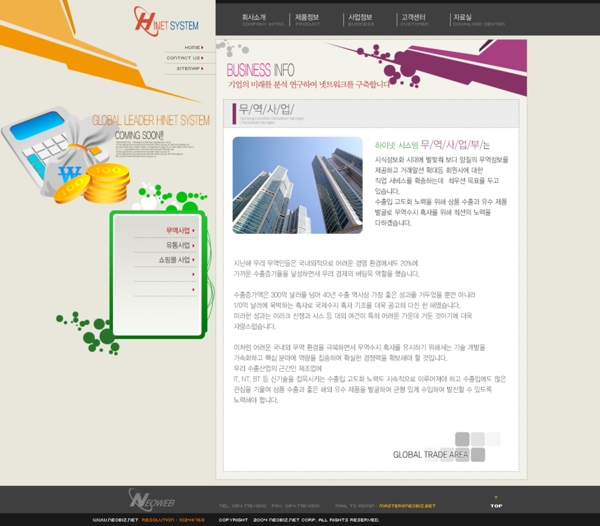Open the SITEMAP link
Screen dimensions: 600x526
click(x=187, y=69)
